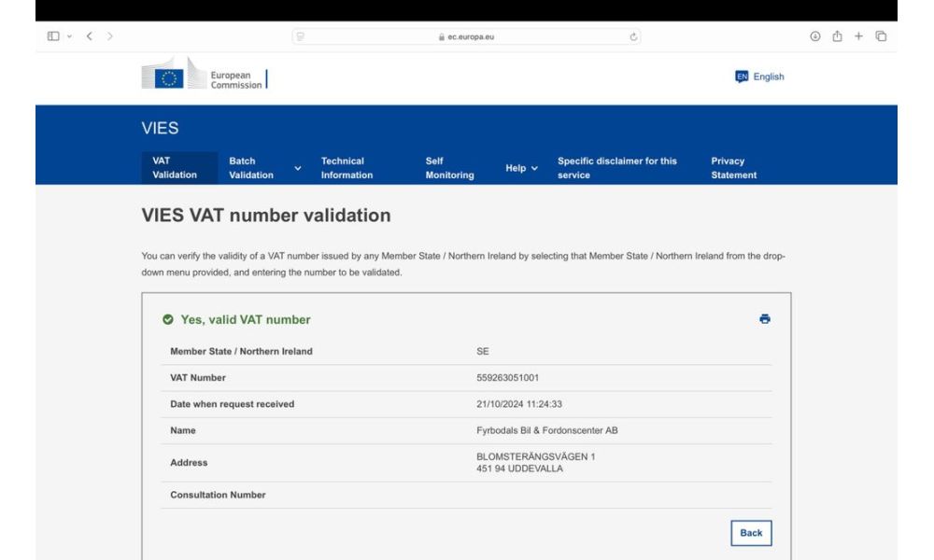934x560 pixels.
Task: Select the VAT Validation tab
Action: click(179, 168)
